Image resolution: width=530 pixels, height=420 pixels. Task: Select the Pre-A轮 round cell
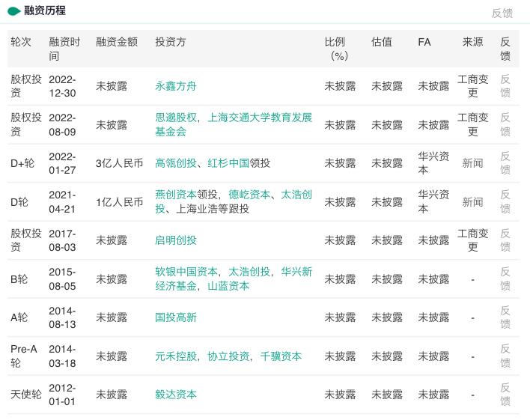pyautogui.click(x=24, y=356)
